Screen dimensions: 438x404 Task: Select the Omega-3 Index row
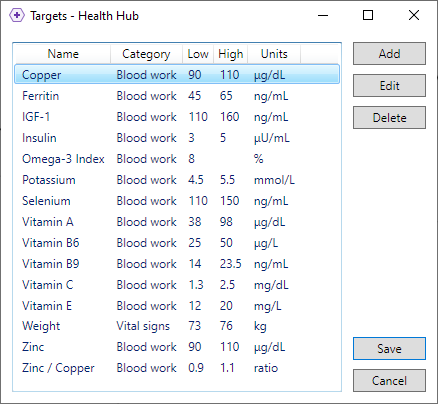pos(177,159)
